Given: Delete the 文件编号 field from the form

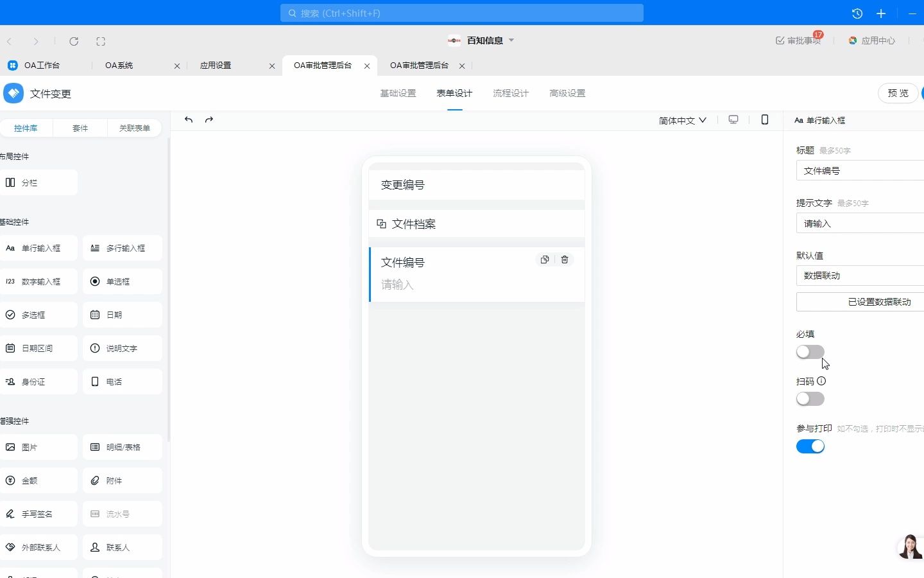Looking at the screenshot, I should pyautogui.click(x=564, y=259).
